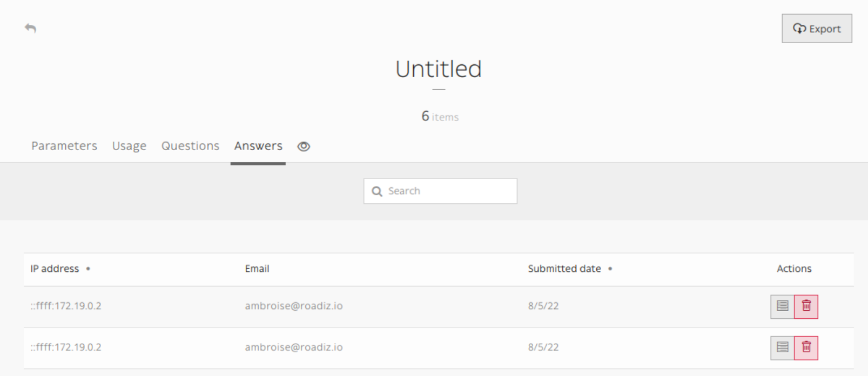Delete the first answer with trash icon
This screenshot has height=376, width=868.
point(806,306)
